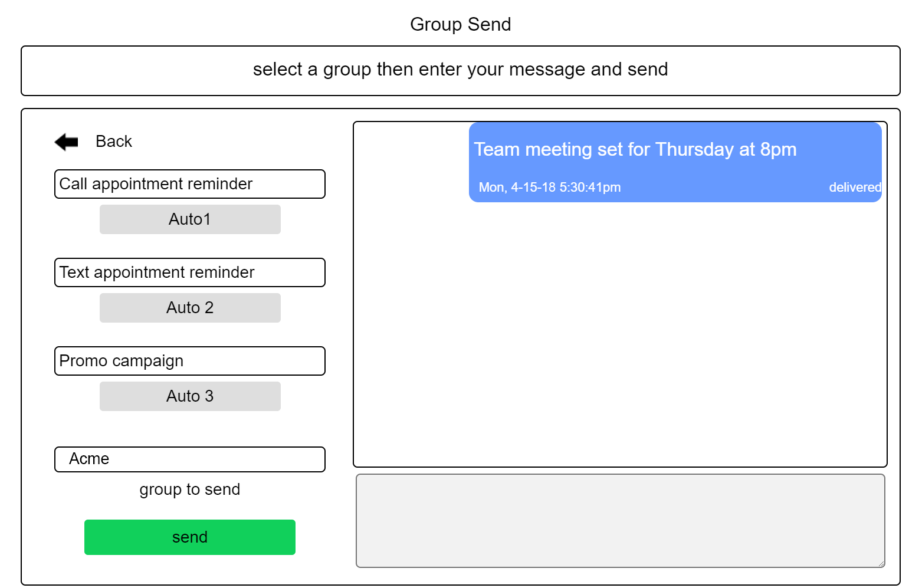
Task: Click the Back text label
Action: point(114,142)
